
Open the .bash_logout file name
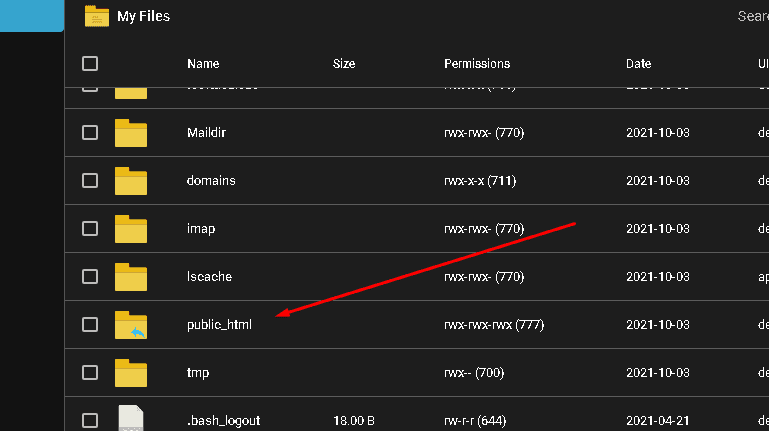click(x=223, y=421)
